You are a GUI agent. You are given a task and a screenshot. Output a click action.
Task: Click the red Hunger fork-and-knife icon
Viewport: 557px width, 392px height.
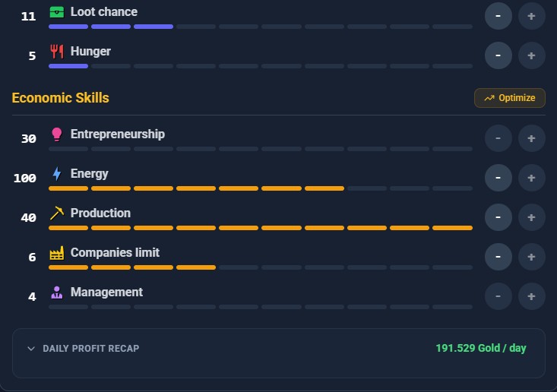(x=57, y=52)
